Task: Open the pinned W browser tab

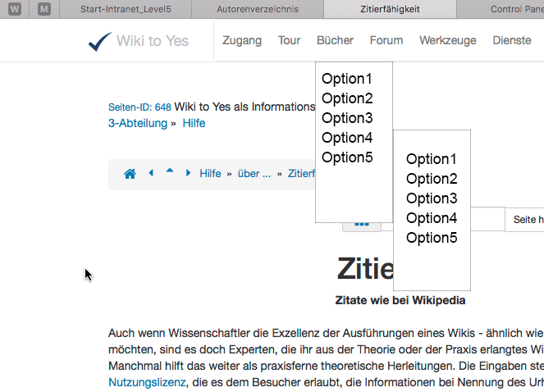Action: (x=16, y=9)
